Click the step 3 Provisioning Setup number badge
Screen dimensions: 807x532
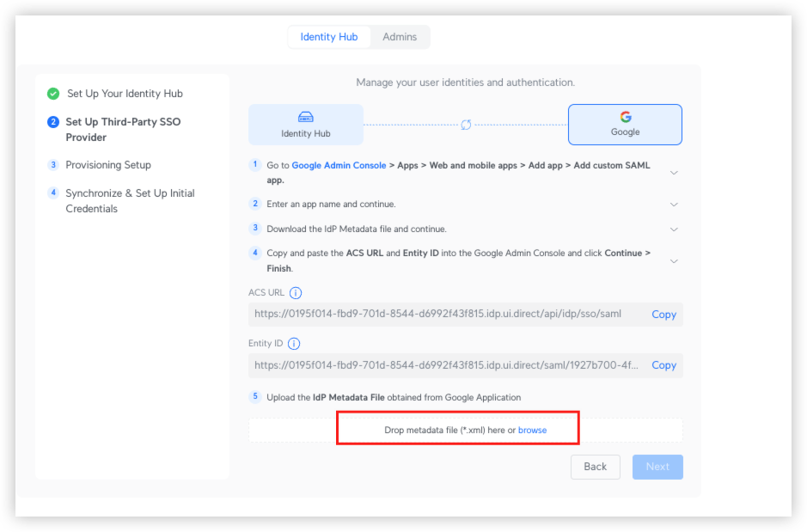tap(53, 165)
